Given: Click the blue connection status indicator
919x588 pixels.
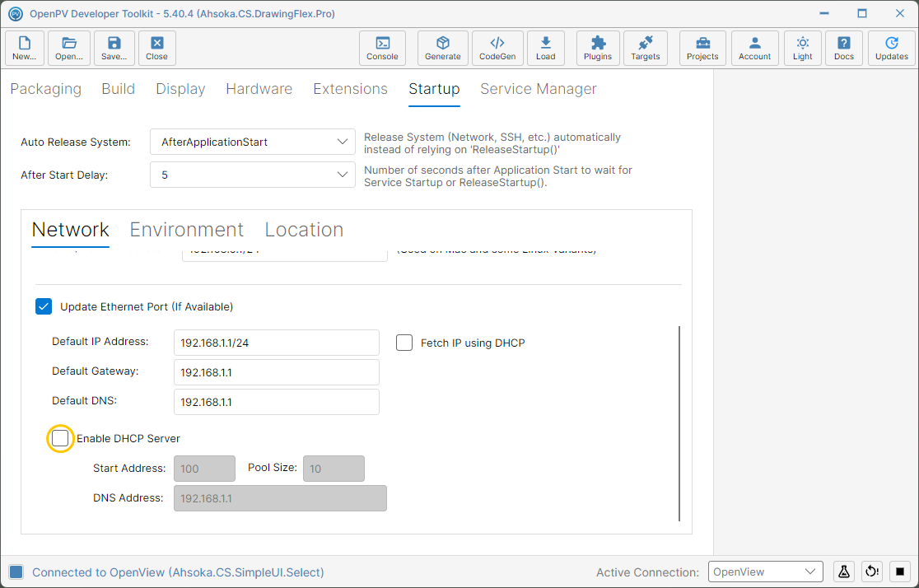Looking at the screenshot, I should click(x=16, y=572).
